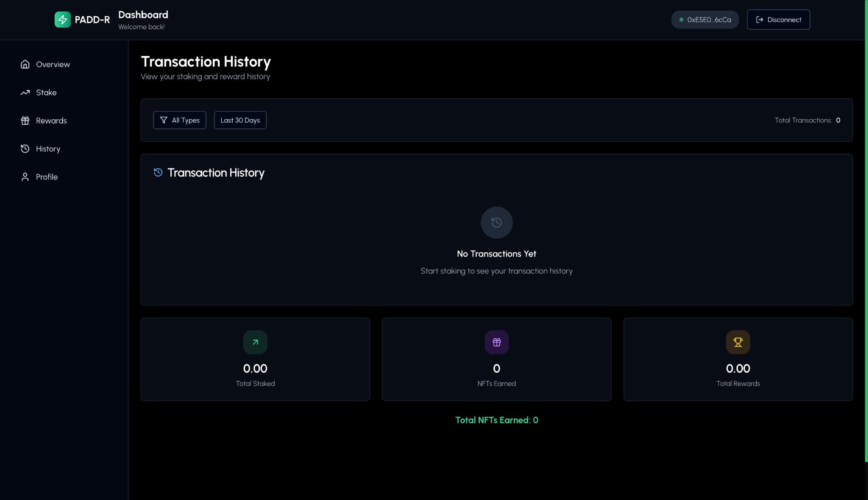The width and height of the screenshot is (868, 500).
Task: Select the Overview home icon in sidebar
Action: click(x=25, y=64)
